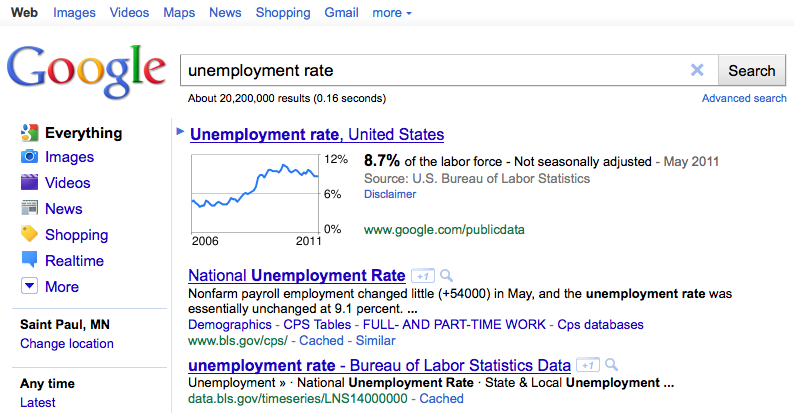794x413 pixels.
Task: Click the Search button
Action: (x=751, y=70)
